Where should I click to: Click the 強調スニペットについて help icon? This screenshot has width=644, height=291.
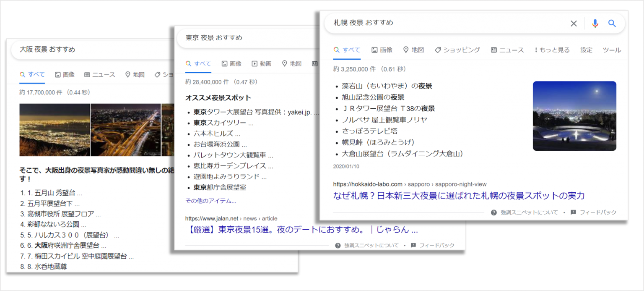[x=493, y=212]
